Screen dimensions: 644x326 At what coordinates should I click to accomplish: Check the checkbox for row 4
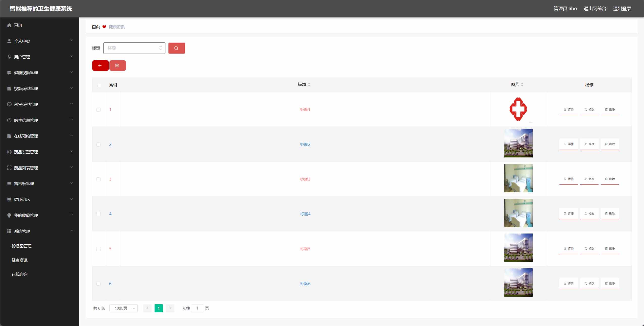98,214
